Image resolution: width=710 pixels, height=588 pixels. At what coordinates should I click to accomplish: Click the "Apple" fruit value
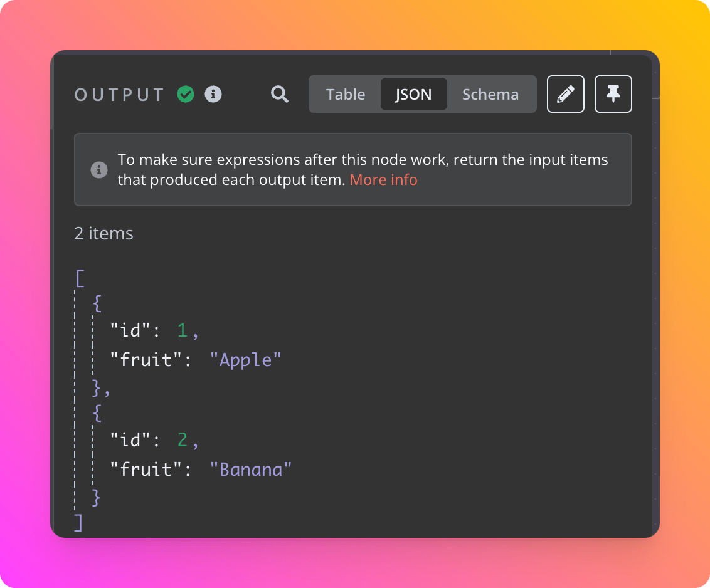[245, 360]
